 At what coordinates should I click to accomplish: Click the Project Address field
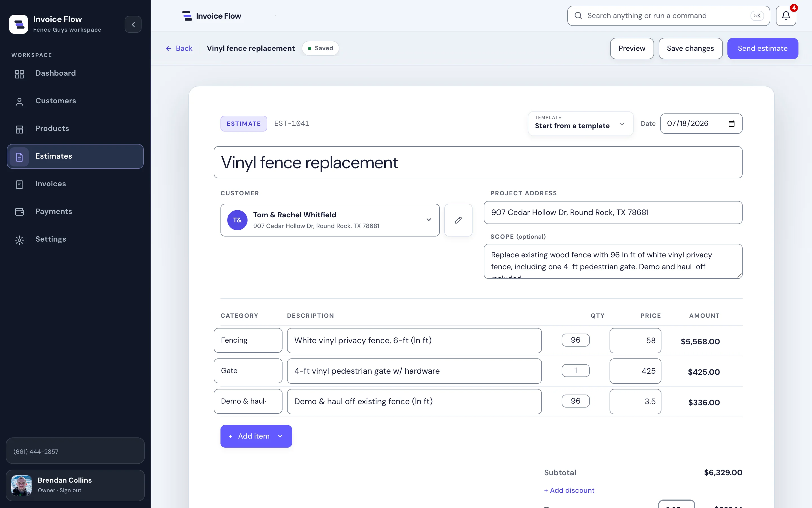(x=613, y=212)
